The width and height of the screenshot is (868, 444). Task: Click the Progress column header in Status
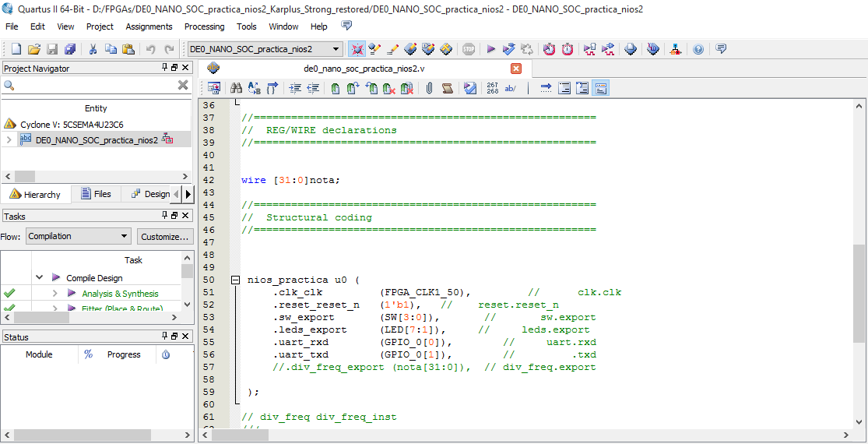(124, 355)
